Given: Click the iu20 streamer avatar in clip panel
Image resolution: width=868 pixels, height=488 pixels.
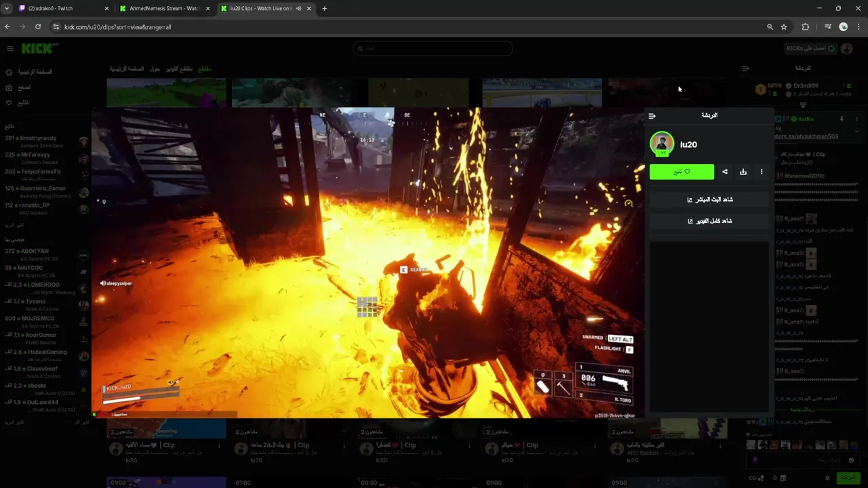Looking at the screenshot, I should [662, 144].
